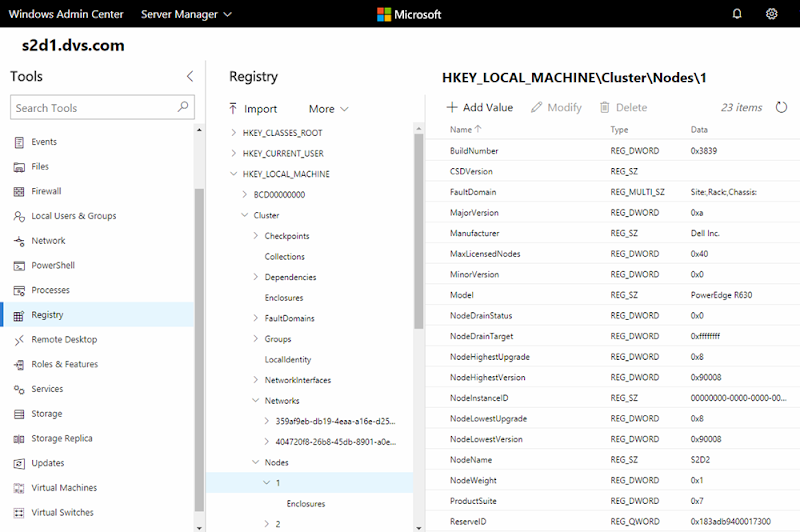Select the BuildNumber value row
800x532 pixels.
612,150
